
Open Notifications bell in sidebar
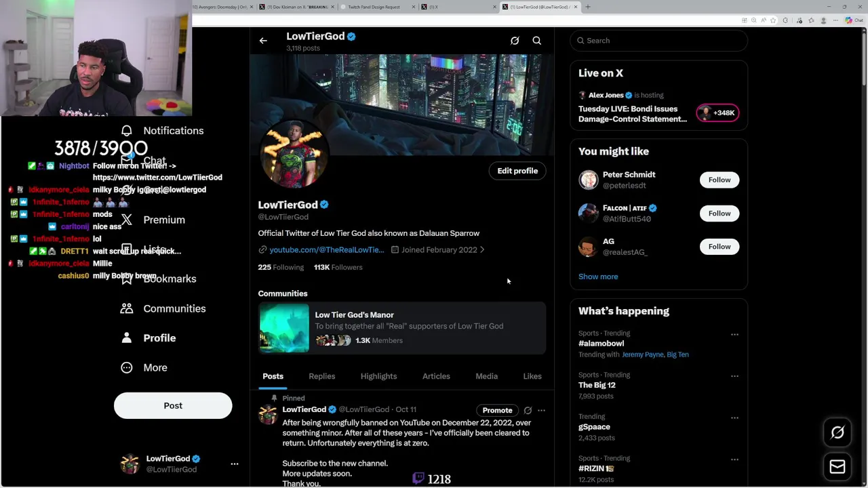click(127, 130)
